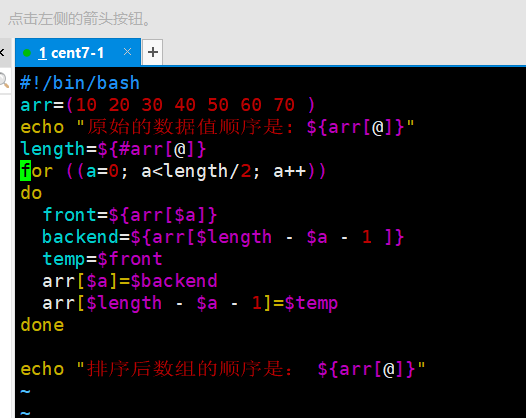Click the first echo line with ${arr[@]}

(x=217, y=127)
